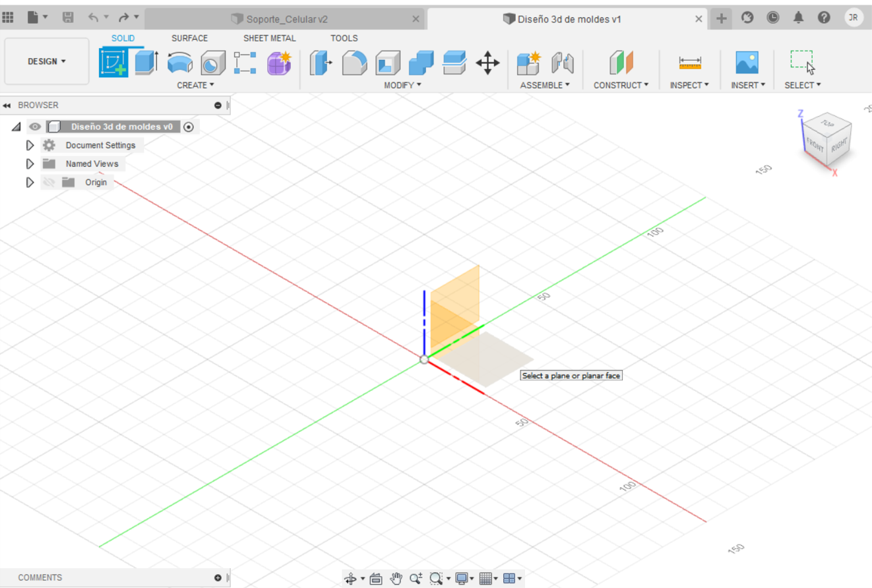Add a comment with the plus icon

(218, 577)
